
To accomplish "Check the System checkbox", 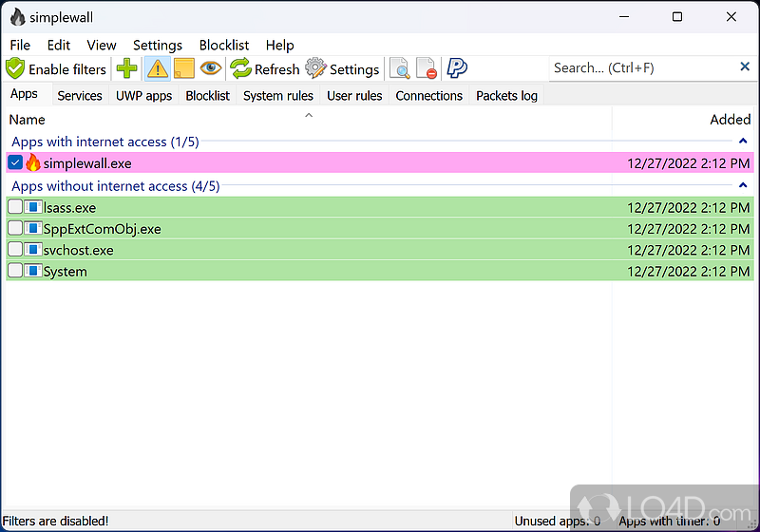I will (15, 271).
